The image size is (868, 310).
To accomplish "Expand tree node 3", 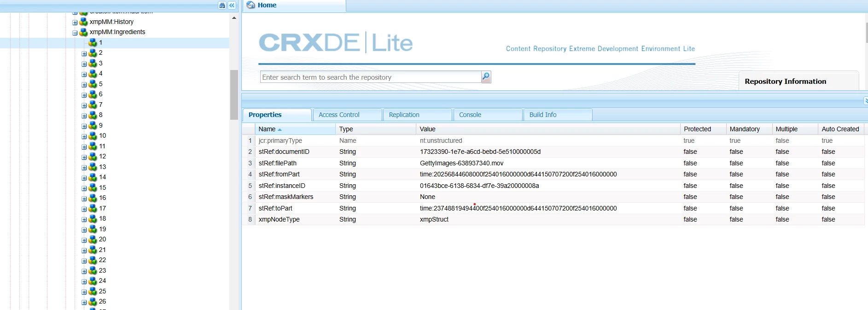I will click(84, 64).
